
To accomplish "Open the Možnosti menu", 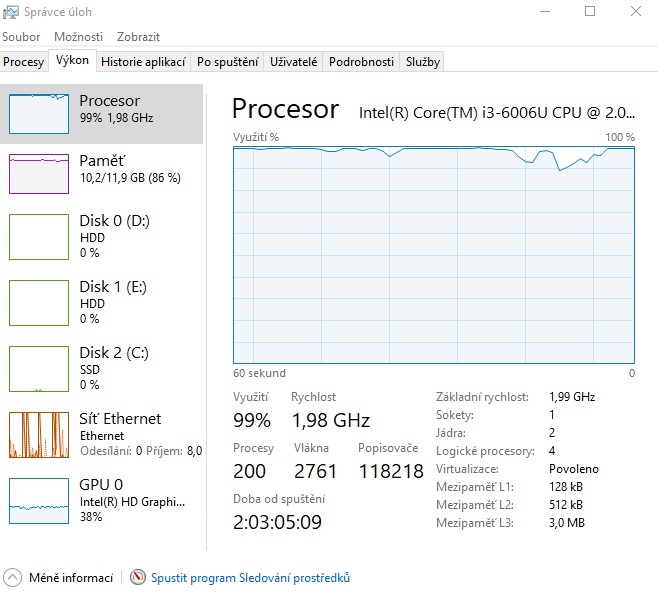I will tap(78, 37).
